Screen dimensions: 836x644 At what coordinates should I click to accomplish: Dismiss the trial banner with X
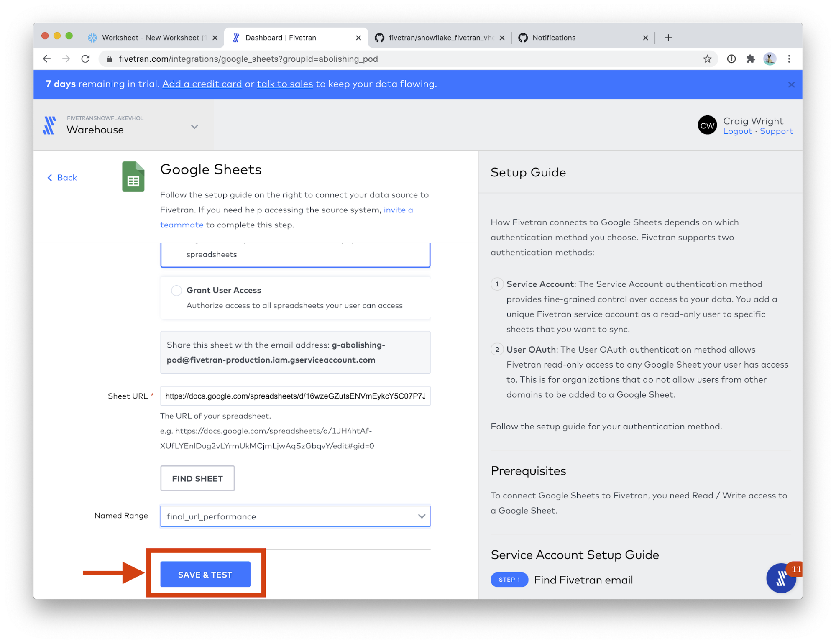click(791, 84)
